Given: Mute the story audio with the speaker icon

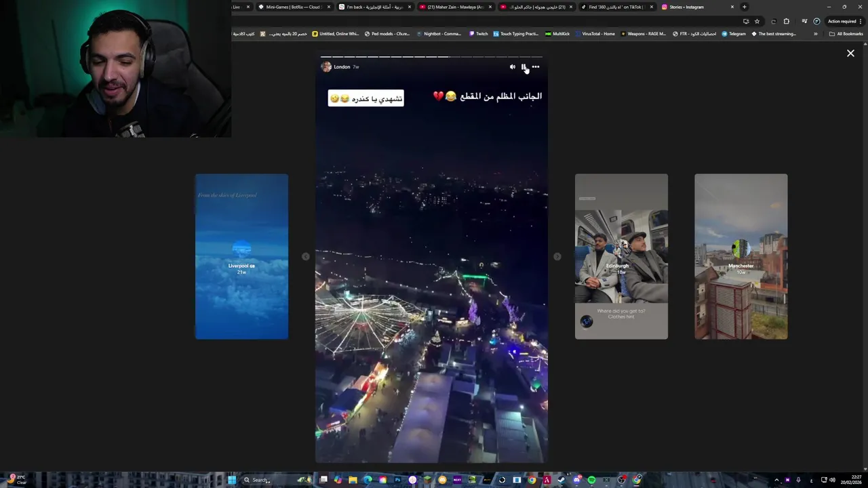Looking at the screenshot, I should click(513, 67).
